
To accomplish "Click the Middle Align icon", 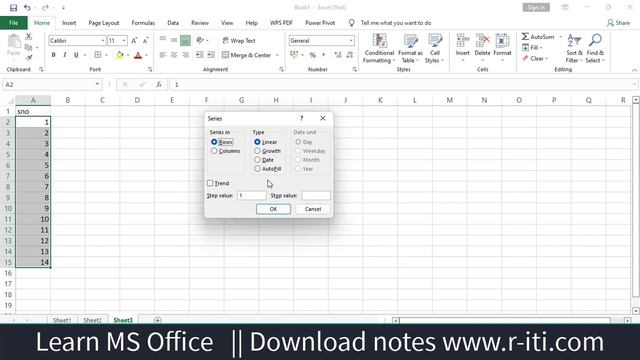I will (174, 40).
